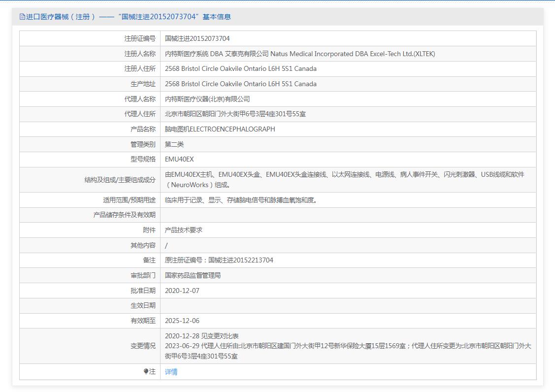This screenshot has width=555, height=392.
Task: Select agent address 北京市朝阳区朝阳门外大街甲6号3层4座301号55室
Action: 235,114
